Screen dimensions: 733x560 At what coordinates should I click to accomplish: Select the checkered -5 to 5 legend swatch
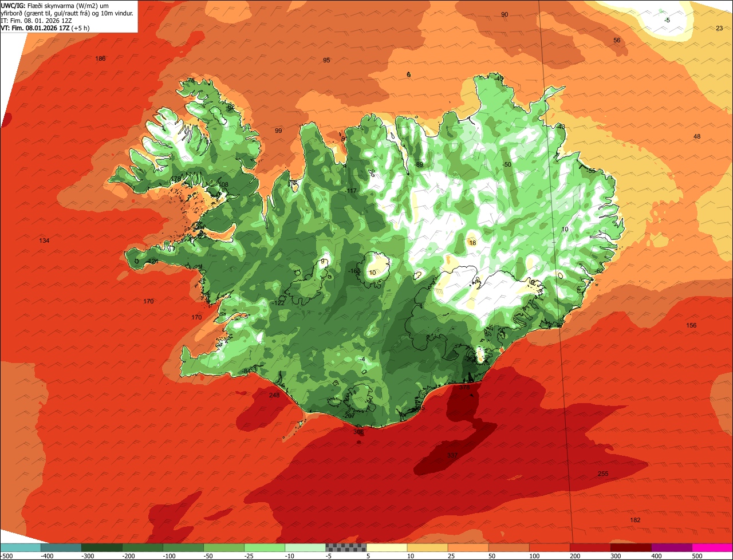point(346,547)
